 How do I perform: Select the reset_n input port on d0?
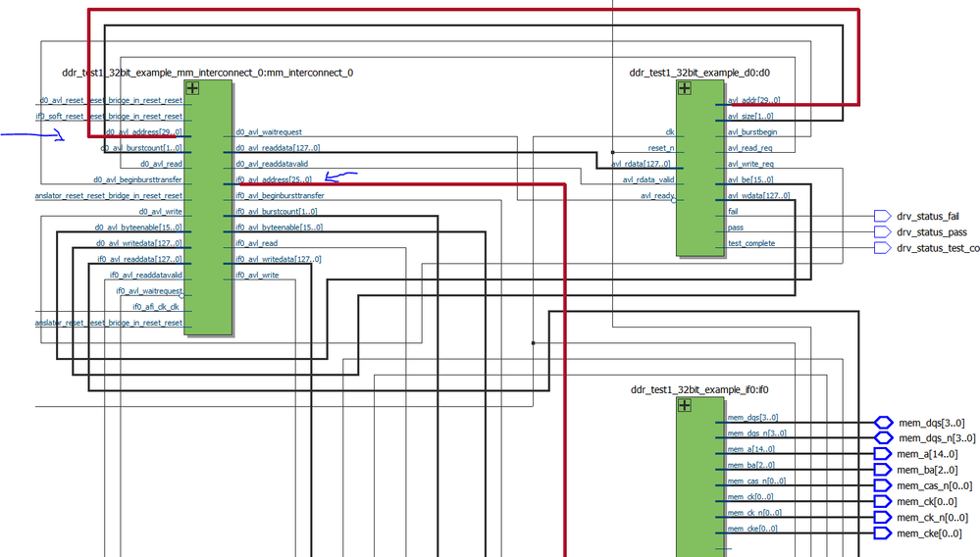[x=661, y=148]
